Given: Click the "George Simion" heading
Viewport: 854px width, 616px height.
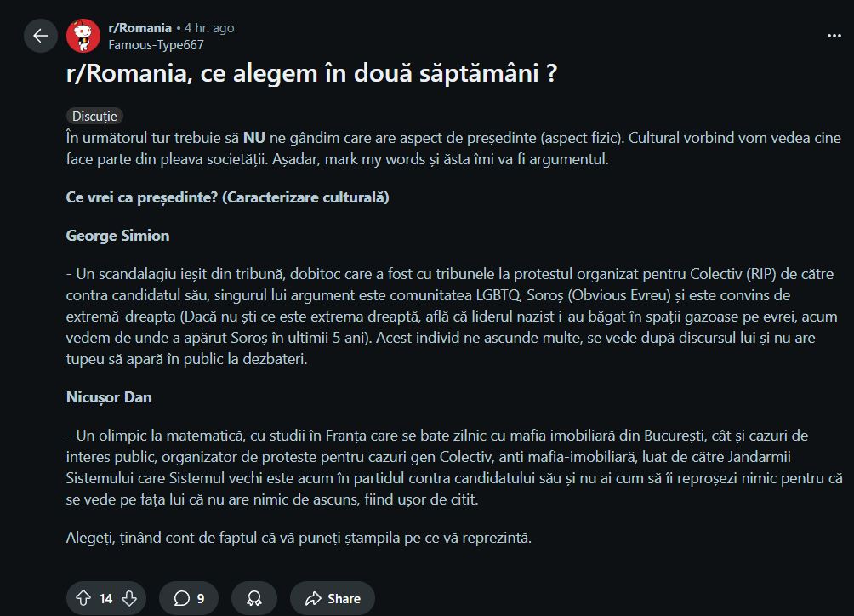Looking at the screenshot, I should point(117,236).
